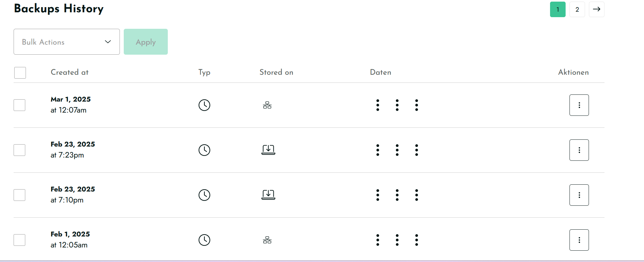Tick checkbox for Feb 23 7:23pm backup
Viewport: 644px width, 262px height.
(19, 150)
